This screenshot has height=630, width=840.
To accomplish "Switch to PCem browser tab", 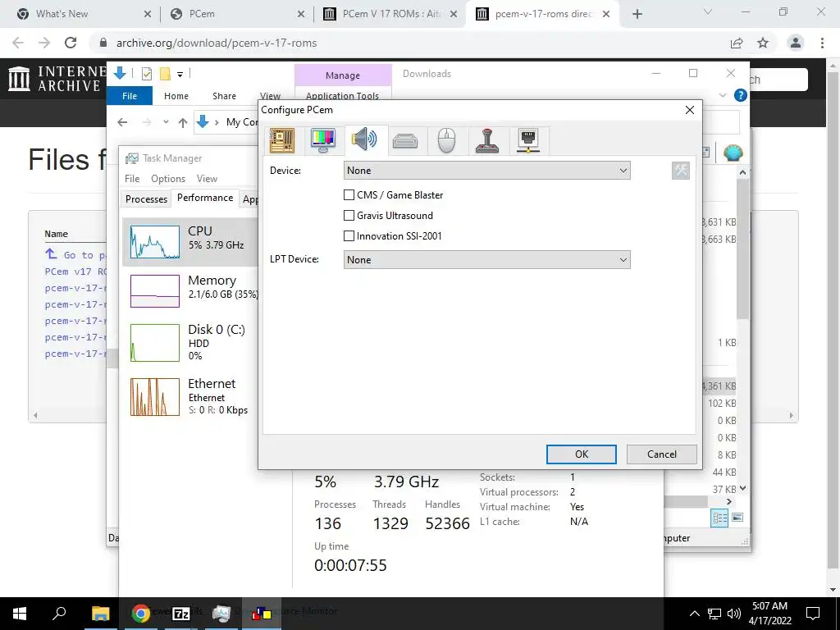I will 235,14.
